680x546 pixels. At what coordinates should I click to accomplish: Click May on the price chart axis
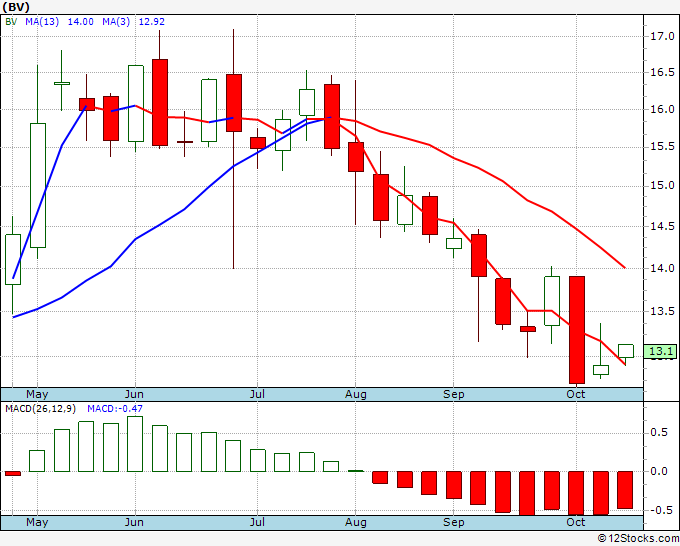(x=37, y=394)
